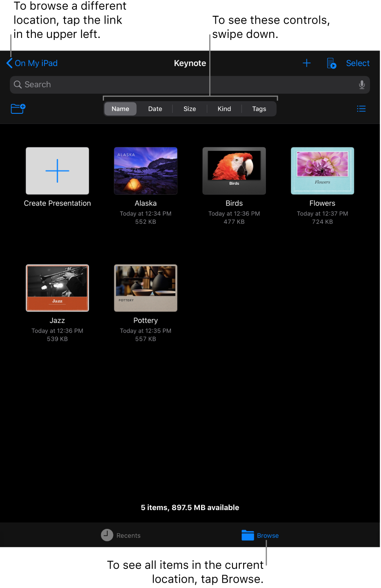Tap Select in the toolbar

tap(358, 63)
